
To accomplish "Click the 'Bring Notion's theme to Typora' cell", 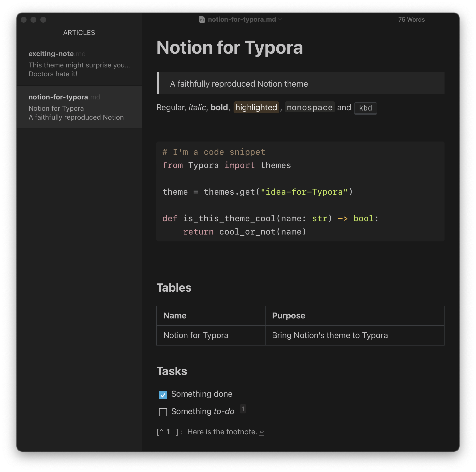I will [x=330, y=335].
